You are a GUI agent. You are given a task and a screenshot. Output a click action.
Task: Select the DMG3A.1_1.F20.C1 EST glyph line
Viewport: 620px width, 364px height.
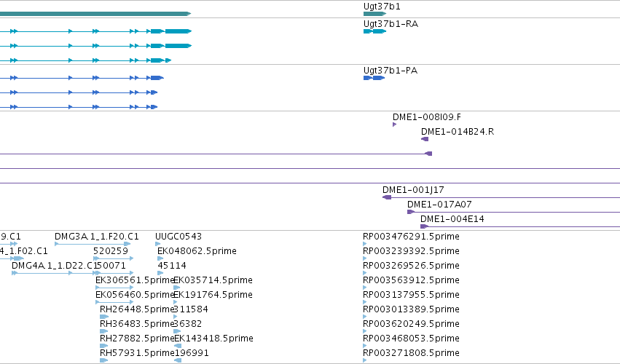(93, 244)
